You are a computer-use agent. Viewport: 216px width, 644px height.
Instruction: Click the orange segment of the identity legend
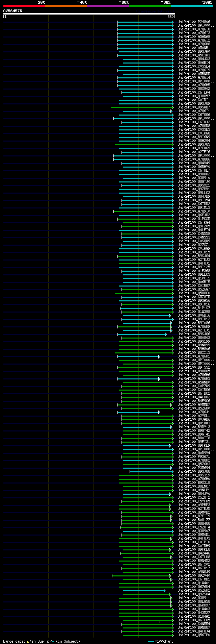tap(66, 6)
